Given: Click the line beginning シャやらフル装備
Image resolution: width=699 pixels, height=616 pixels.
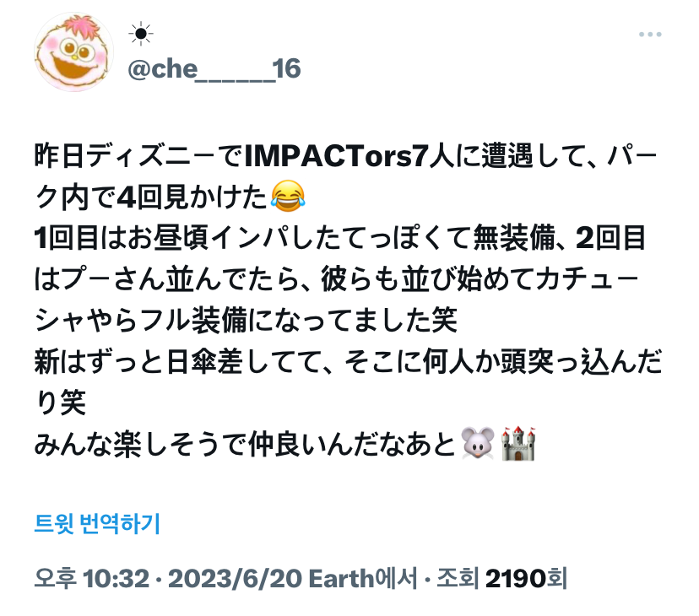Looking at the screenshot, I should click(x=246, y=320).
